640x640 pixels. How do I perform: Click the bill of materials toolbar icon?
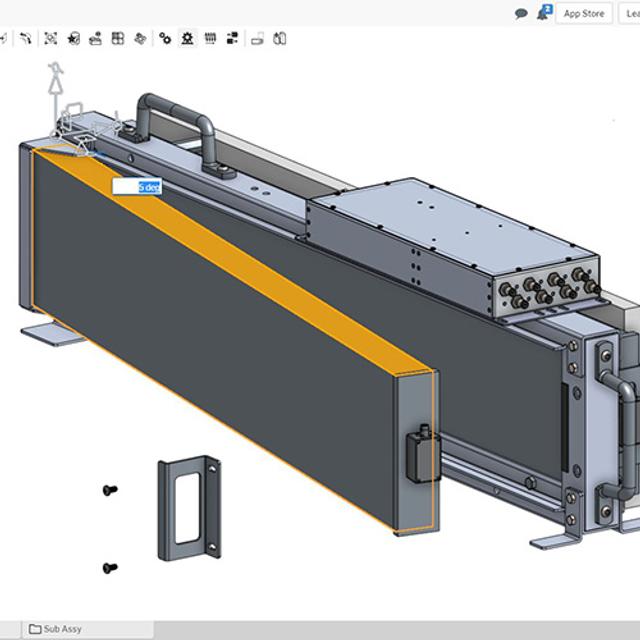pos(233,39)
